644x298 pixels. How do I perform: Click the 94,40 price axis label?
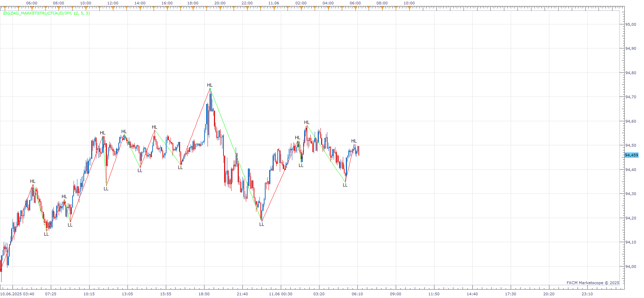pos(630,170)
